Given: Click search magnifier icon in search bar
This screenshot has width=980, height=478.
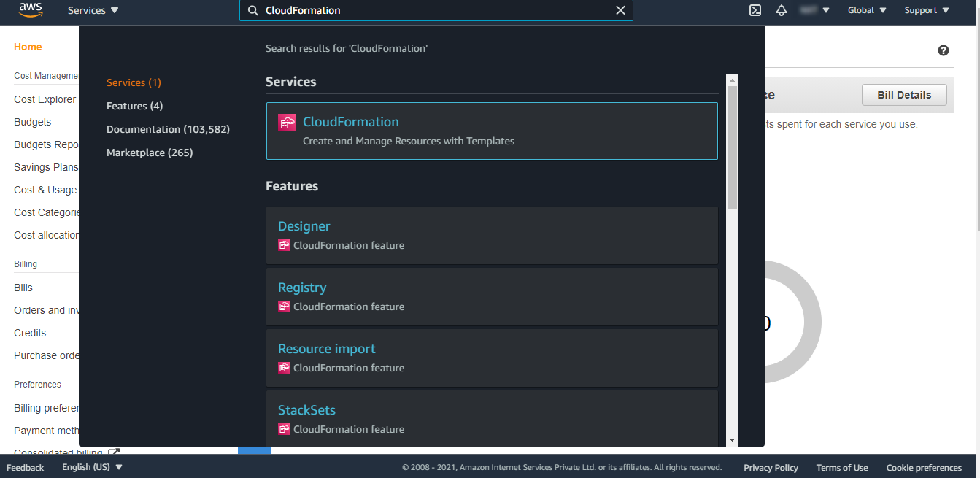Looking at the screenshot, I should point(253,10).
